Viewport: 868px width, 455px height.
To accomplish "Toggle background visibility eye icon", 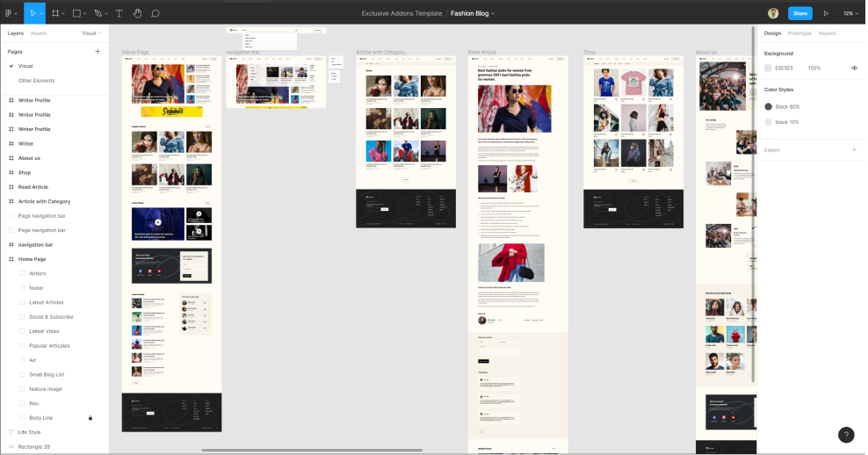I will (x=854, y=68).
